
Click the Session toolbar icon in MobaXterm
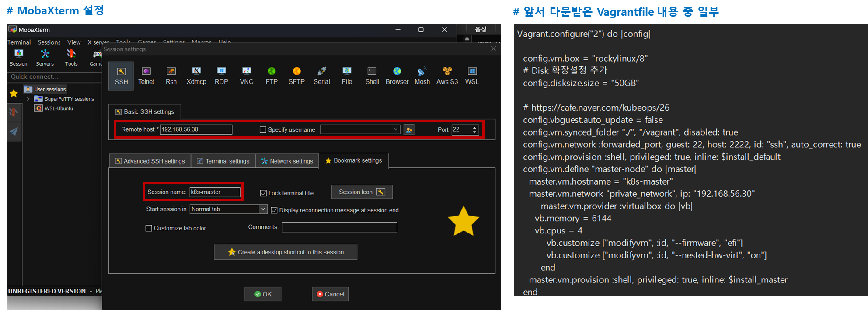tap(18, 58)
